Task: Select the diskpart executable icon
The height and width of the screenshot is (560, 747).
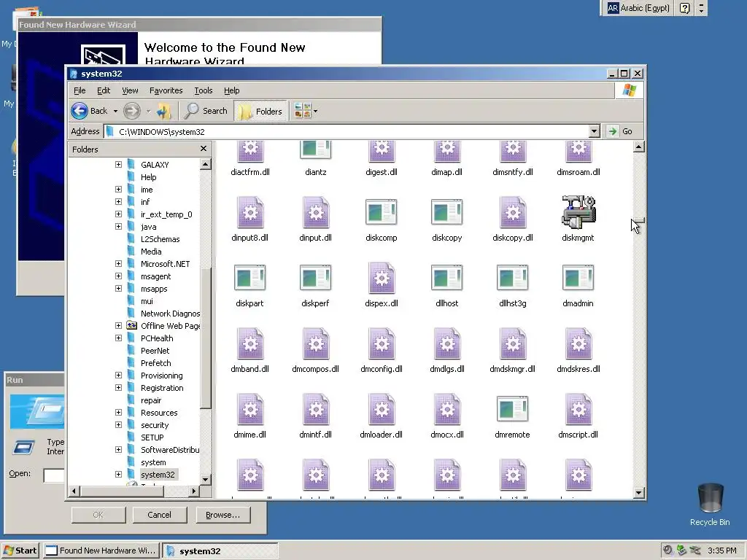Action: click(249, 278)
